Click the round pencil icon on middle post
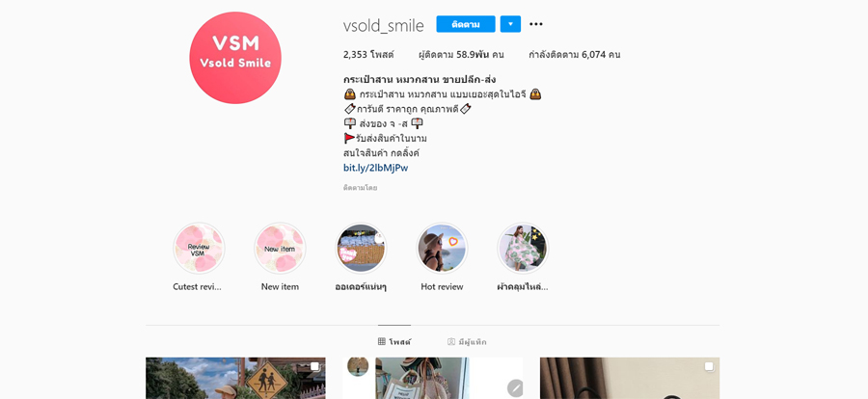 pos(515,388)
